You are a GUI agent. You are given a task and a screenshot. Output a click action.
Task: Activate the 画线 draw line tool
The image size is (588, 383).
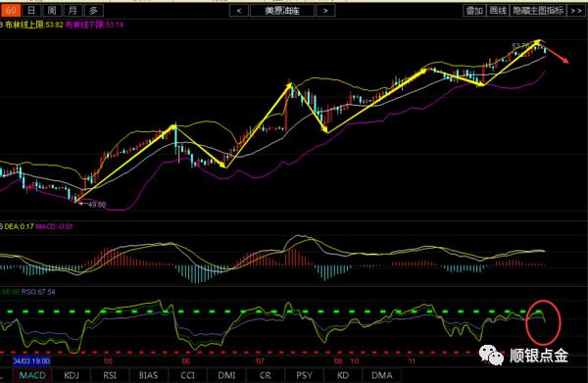click(x=498, y=11)
